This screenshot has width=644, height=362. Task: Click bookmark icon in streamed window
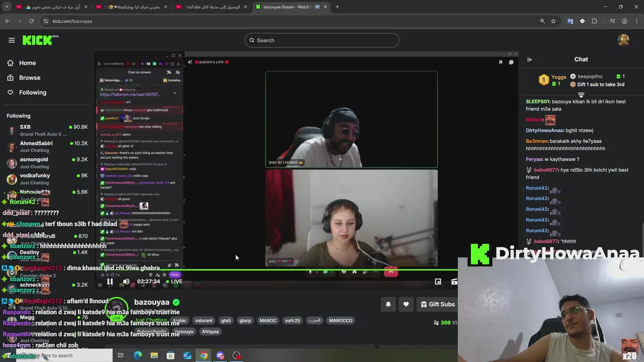(x=501, y=62)
